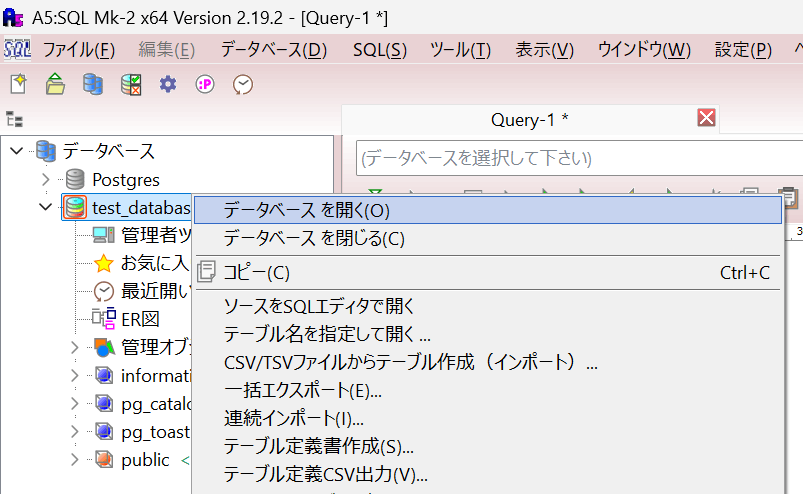803x494 pixels.
Task: Open the 設定(P) menu
Action: click(x=743, y=50)
